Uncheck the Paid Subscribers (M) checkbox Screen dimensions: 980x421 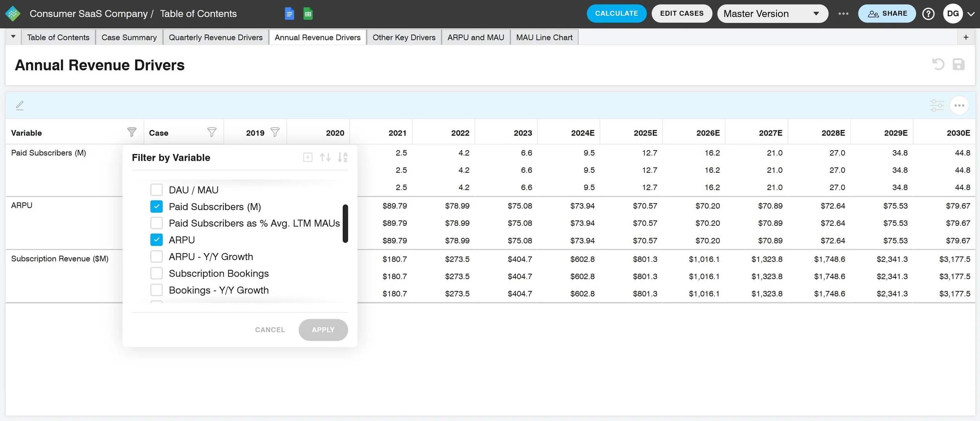pos(156,207)
